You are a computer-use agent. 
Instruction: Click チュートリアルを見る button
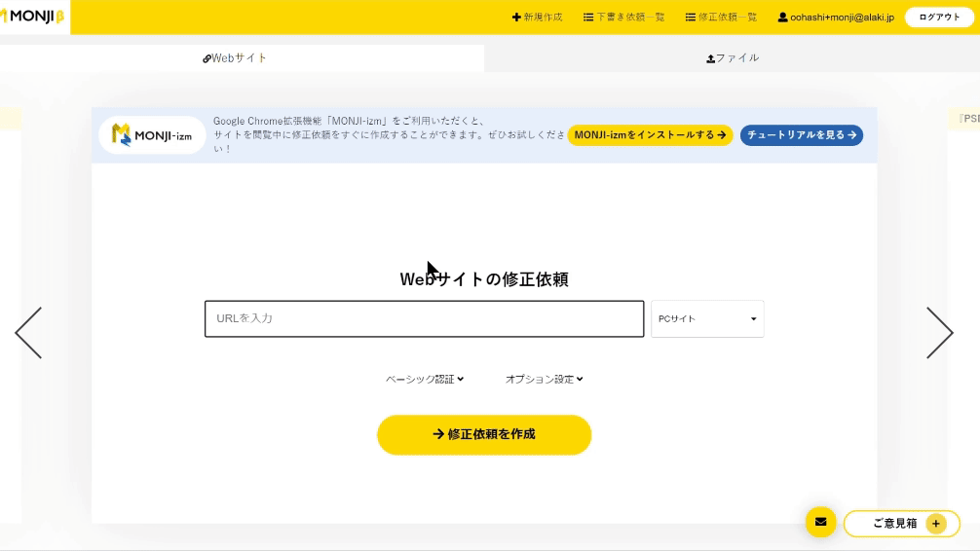[x=801, y=135]
